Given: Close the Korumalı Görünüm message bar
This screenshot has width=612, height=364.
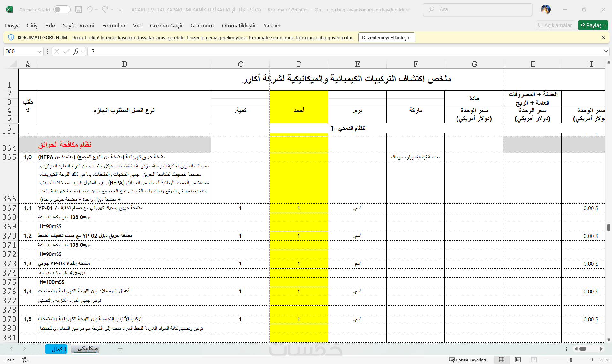Looking at the screenshot, I should [603, 37].
